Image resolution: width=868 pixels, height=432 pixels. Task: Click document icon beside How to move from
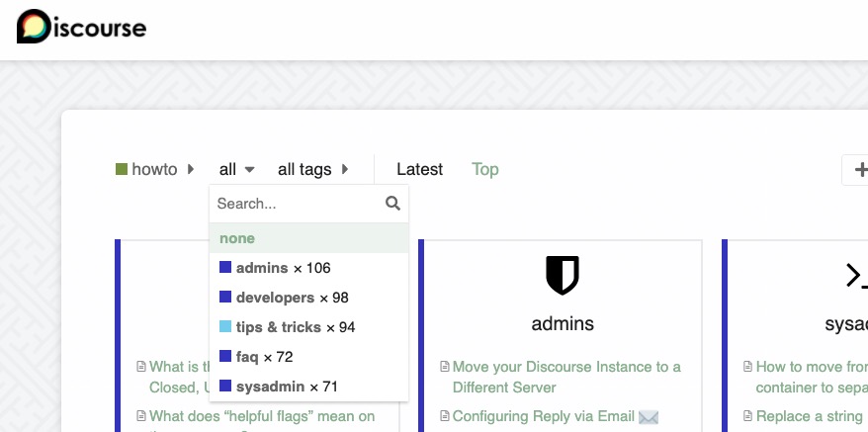[747, 367]
